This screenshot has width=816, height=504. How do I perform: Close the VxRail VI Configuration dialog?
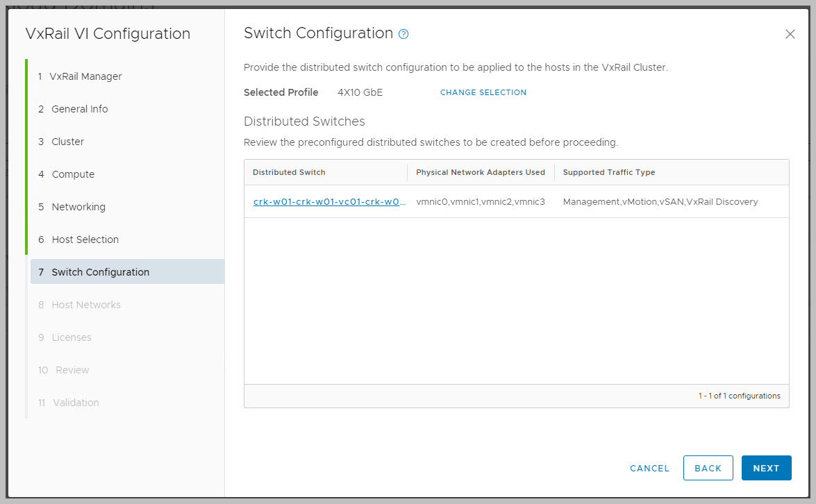point(790,34)
